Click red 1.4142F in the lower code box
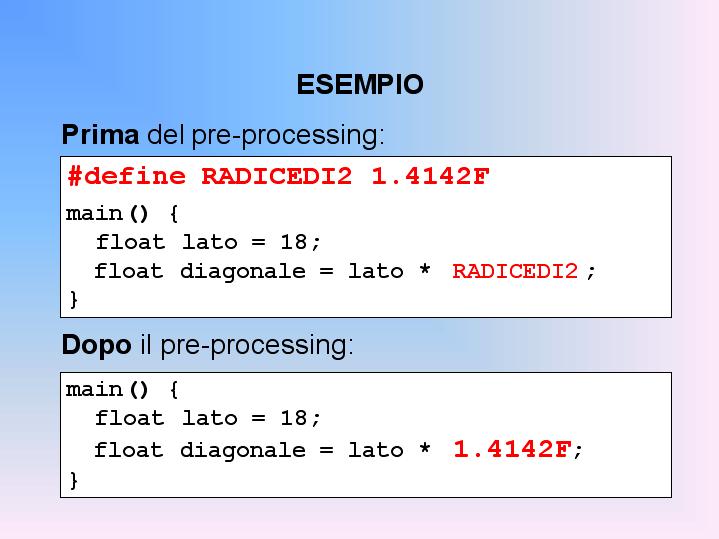The width and height of the screenshot is (719, 539). pyautogui.click(x=512, y=449)
